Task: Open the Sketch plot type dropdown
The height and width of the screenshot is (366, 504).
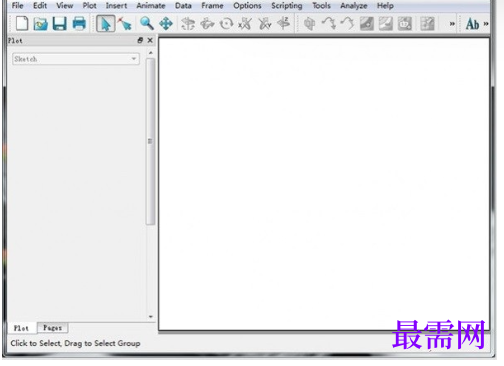Action: [76, 59]
